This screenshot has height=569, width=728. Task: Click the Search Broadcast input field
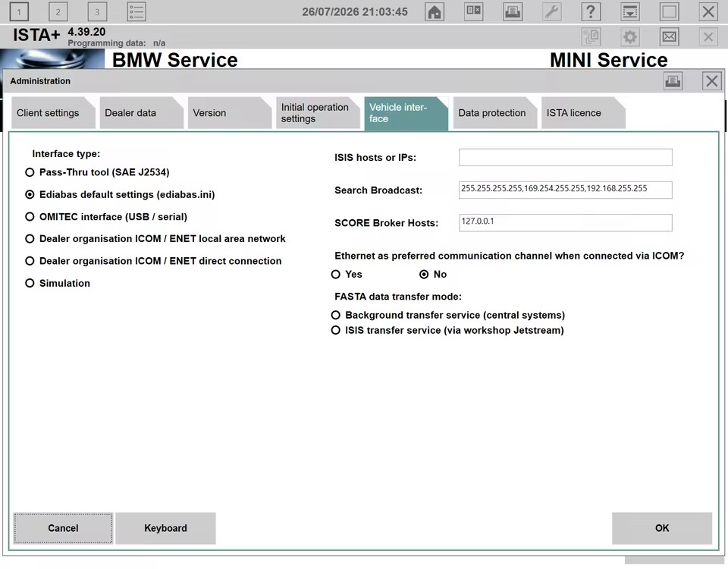[x=566, y=190]
